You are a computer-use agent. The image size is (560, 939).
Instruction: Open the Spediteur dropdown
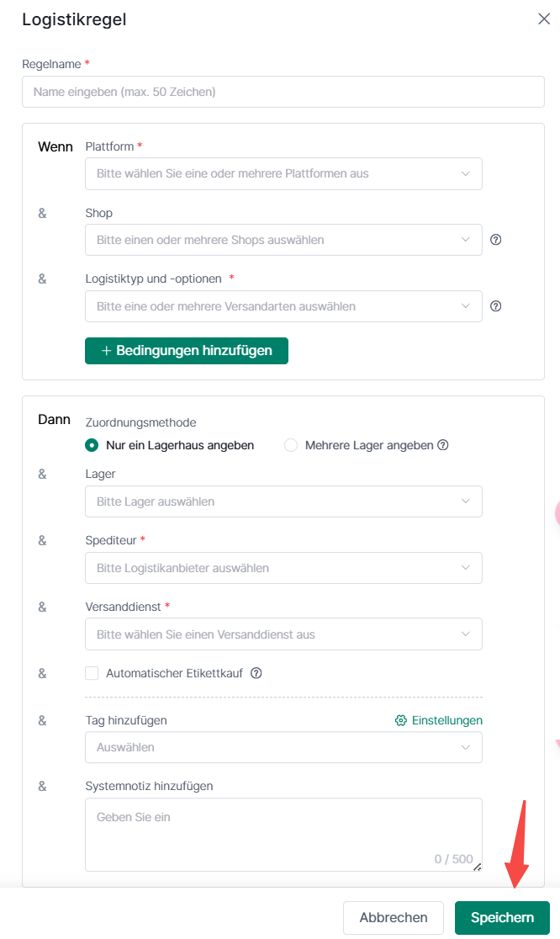tap(283, 568)
